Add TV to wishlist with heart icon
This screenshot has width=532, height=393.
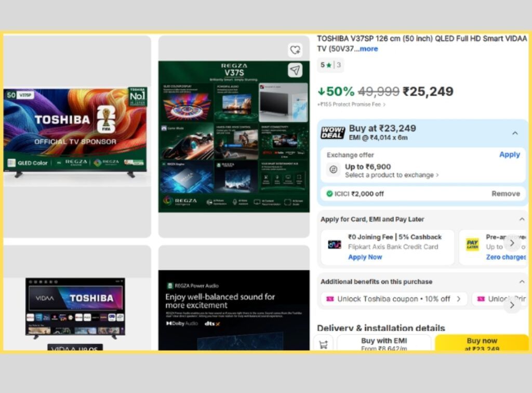click(295, 50)
